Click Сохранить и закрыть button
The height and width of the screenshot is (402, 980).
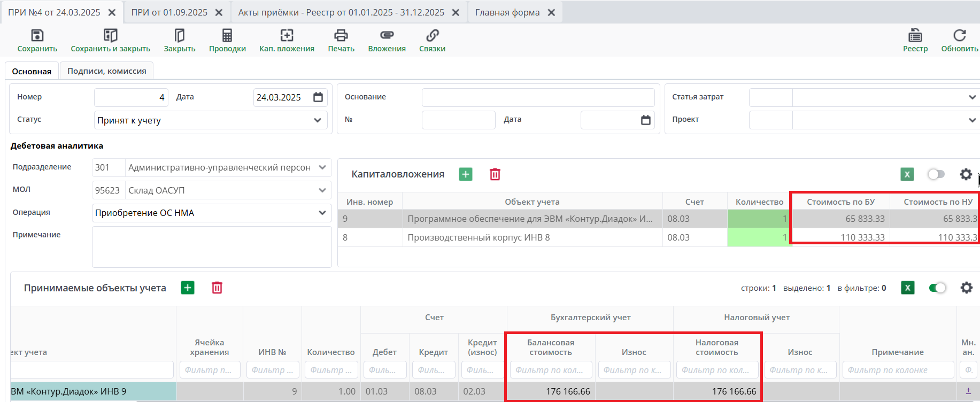[111, 41]
